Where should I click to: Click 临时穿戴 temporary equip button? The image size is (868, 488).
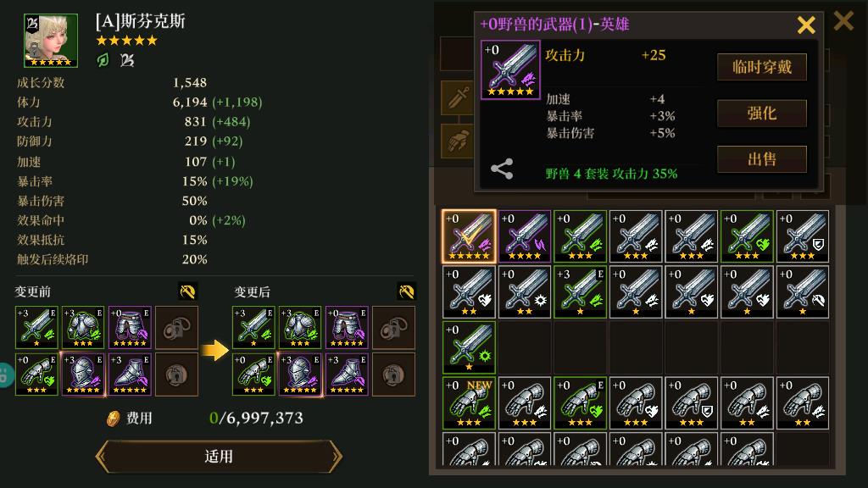point(762,67)
